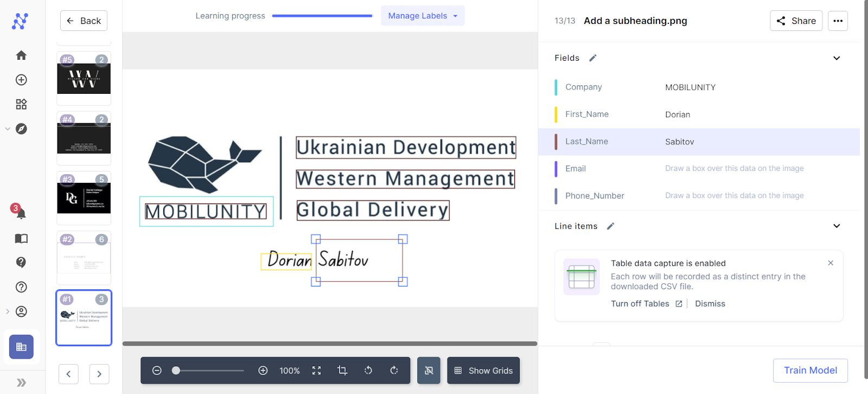Open thumbnail #1 Mobilunity card
This screenshot has width=868, height=394.
tap(84, 317)
